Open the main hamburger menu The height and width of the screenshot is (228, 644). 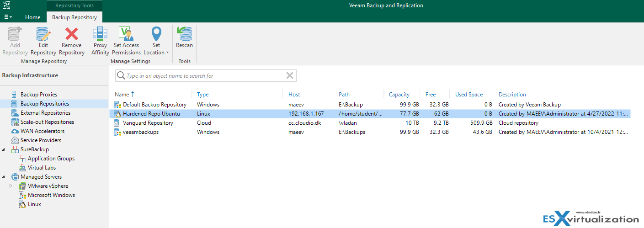coord(8,17)
